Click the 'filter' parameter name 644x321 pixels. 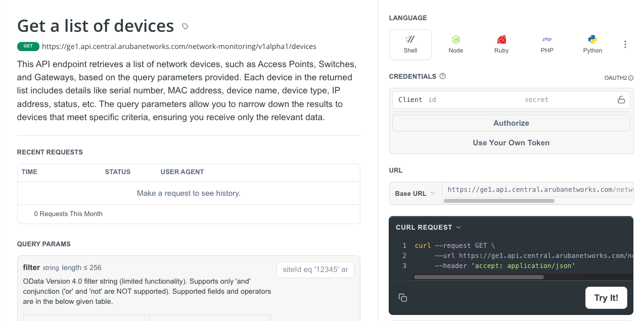pyautogui.click(x=31, y=267)
